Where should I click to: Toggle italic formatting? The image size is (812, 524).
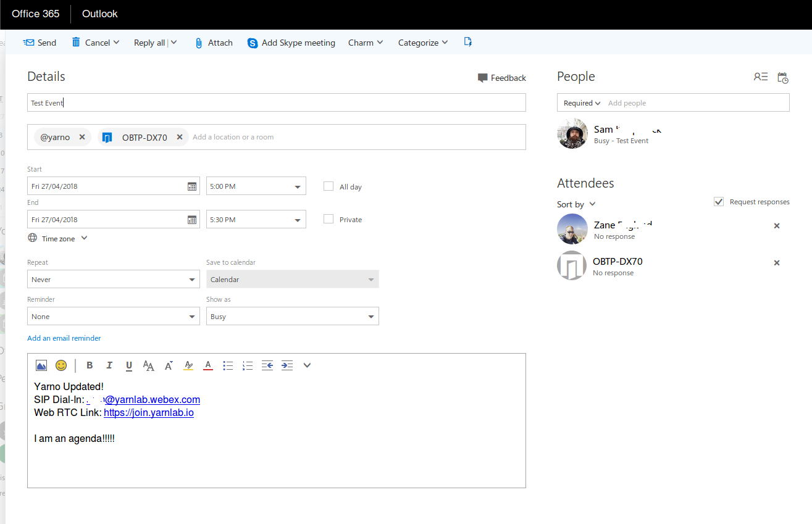coord(109,365)
